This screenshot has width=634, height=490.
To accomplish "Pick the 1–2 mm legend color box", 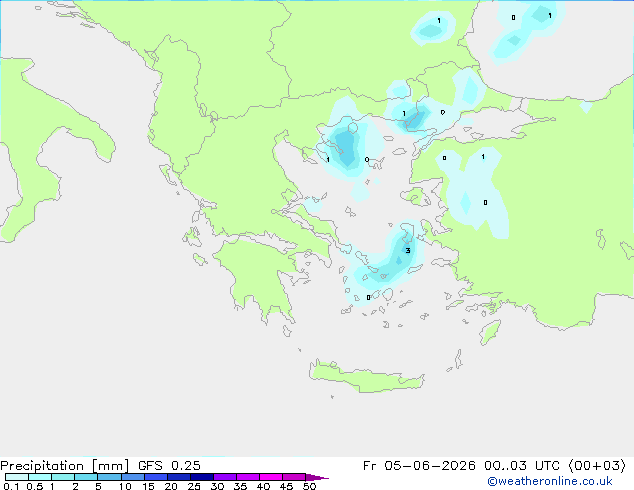I will pos(63,477).
